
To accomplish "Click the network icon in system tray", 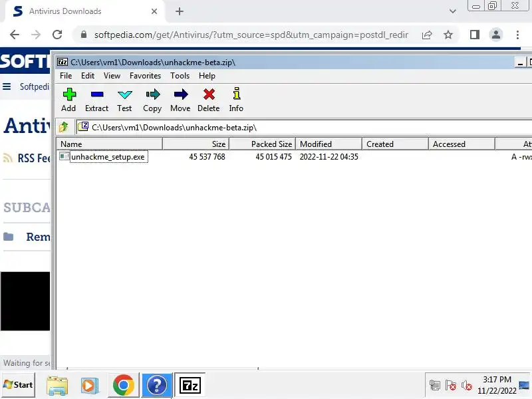I will (x=435, y=386).
